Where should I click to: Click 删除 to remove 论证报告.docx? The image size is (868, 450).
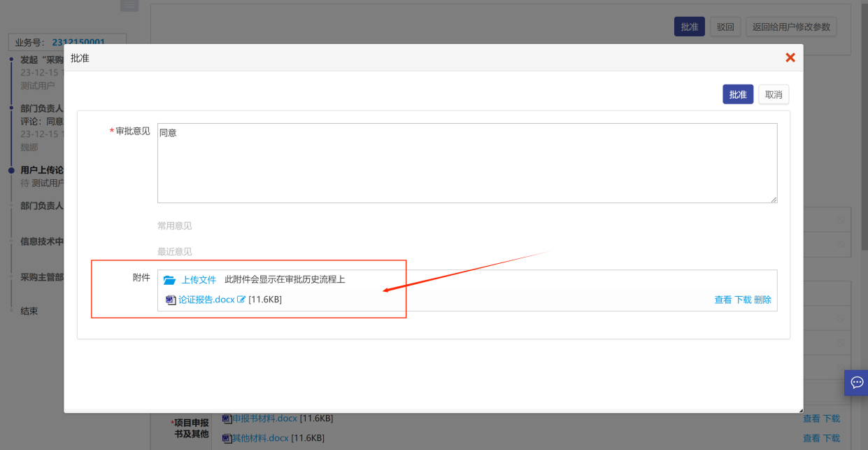762,300
